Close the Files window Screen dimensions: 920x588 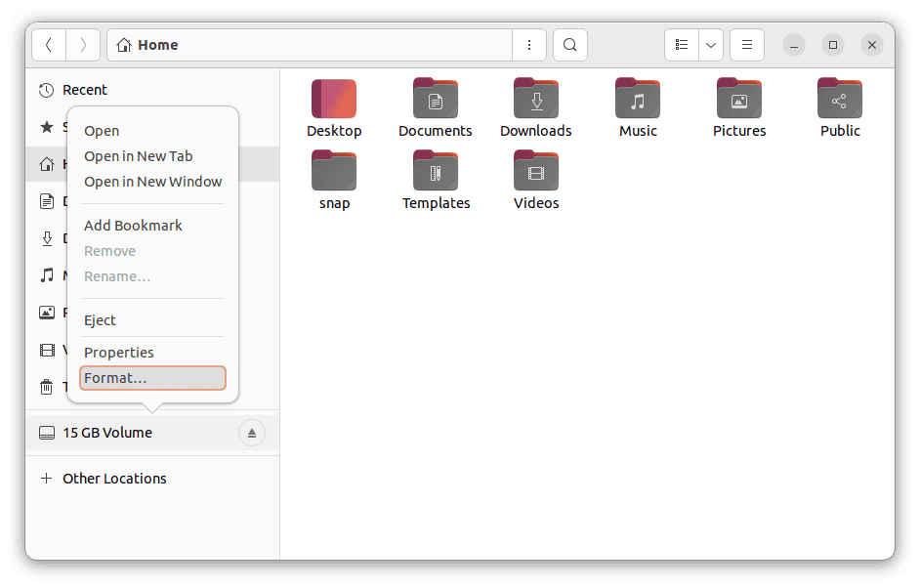872,45
